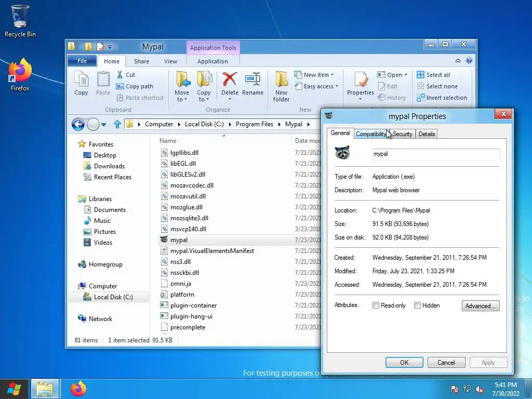Click History in the ribbon
Viewport: 532px width, 399px height.
tap(392, 98)
